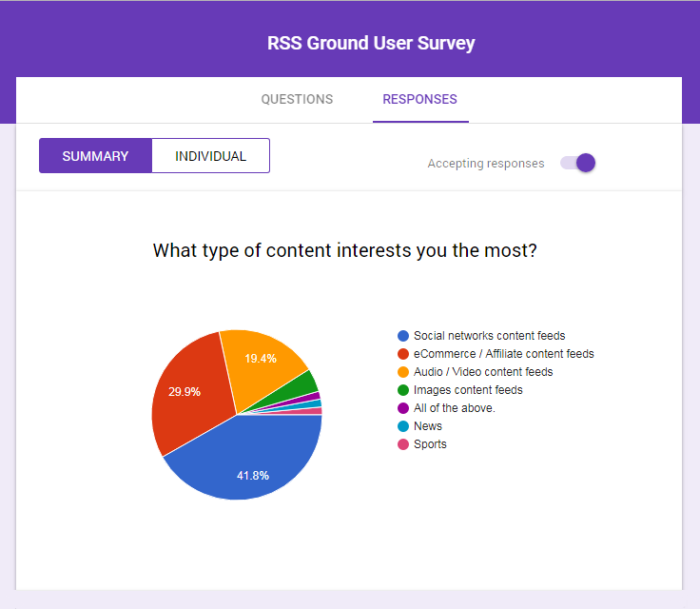This screenshot has width=700, height=609.
Task: Open the RESPONSES tab
Action: point(420,99)
